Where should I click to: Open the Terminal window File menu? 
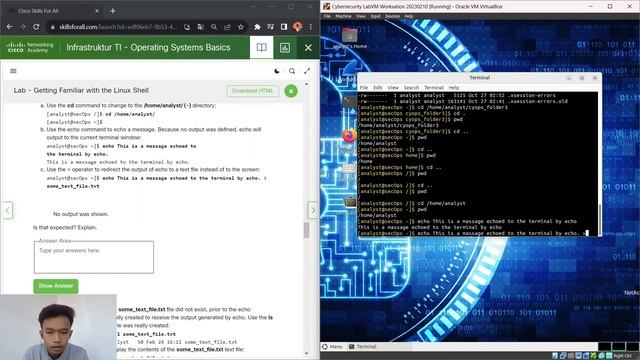364,88
